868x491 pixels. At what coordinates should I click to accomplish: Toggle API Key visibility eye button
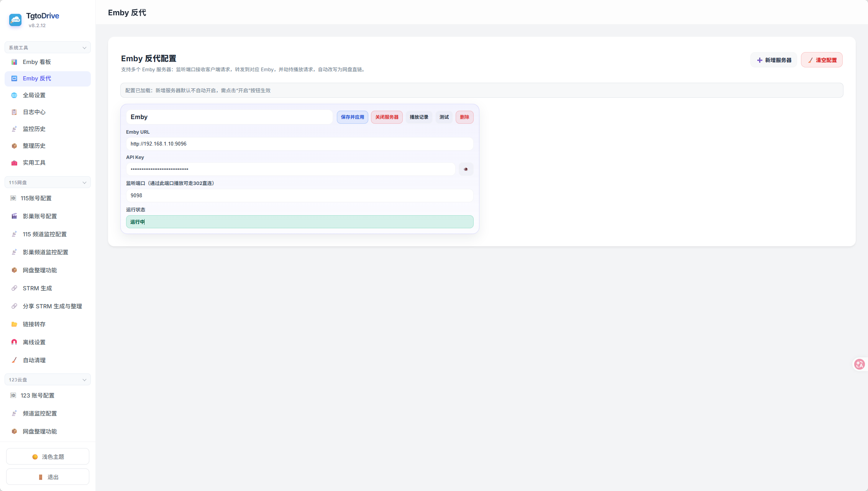point(466,169)
